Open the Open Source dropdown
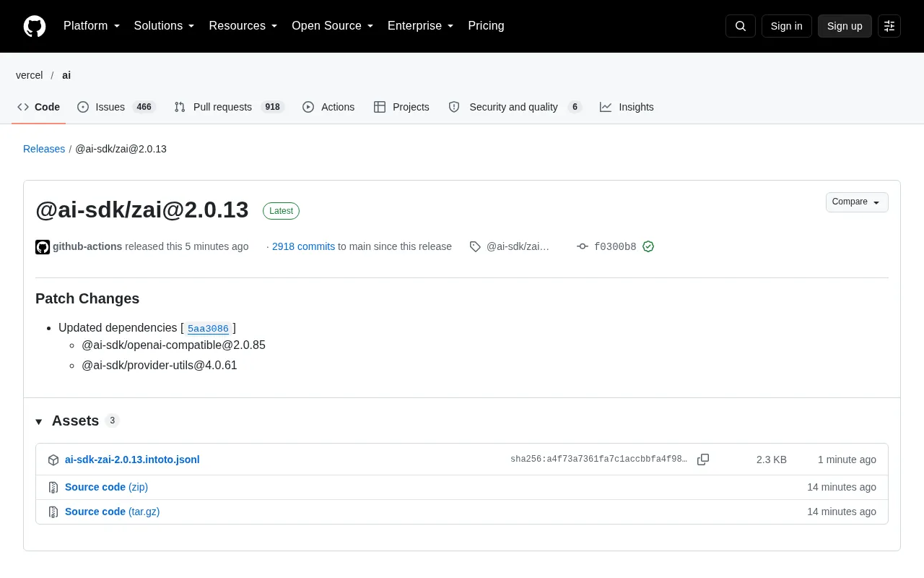924x578 pixels. (x=333, y=26)
